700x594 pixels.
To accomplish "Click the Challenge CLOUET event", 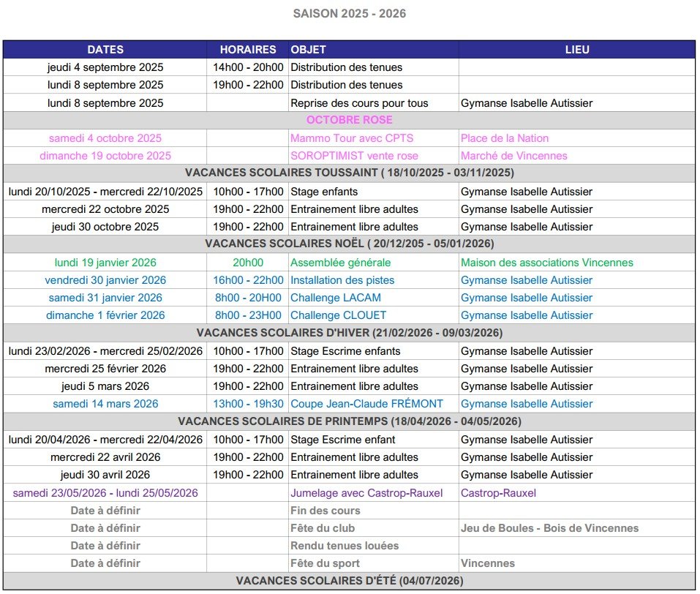I will click(x=337, y=315).
